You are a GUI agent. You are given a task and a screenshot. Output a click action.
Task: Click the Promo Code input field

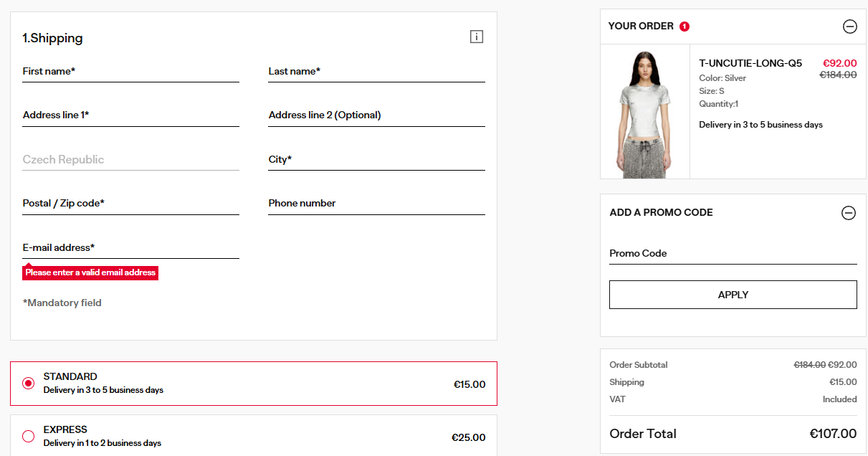pos(733,254)
